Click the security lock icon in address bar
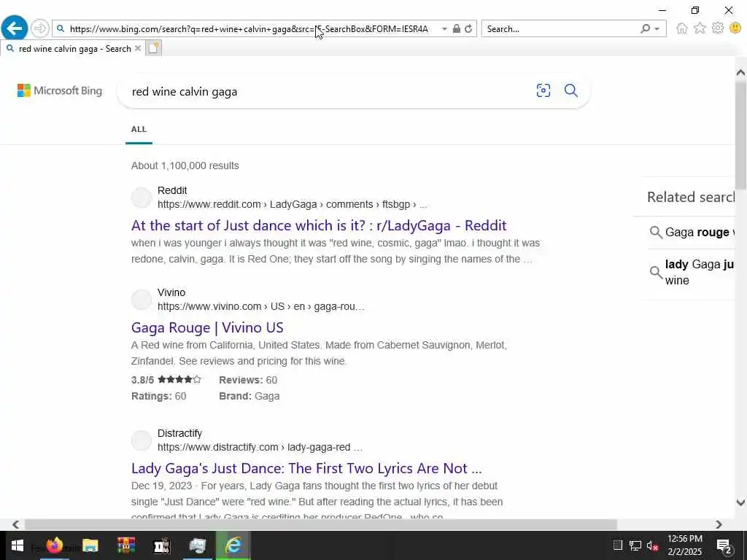747x560 pixels. tap(457, 28)
